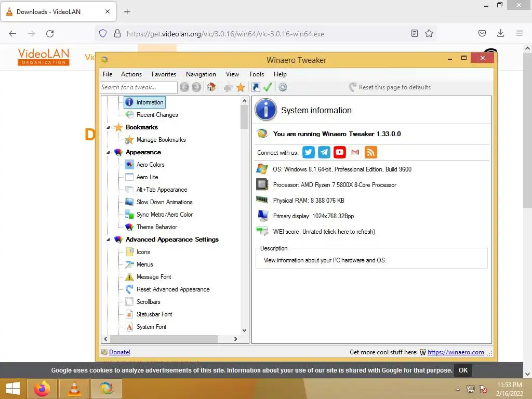Viewport: 532px width, 399px height.
Task: Bookmark this page with Firefox star icon
Action: coord(429,33)
